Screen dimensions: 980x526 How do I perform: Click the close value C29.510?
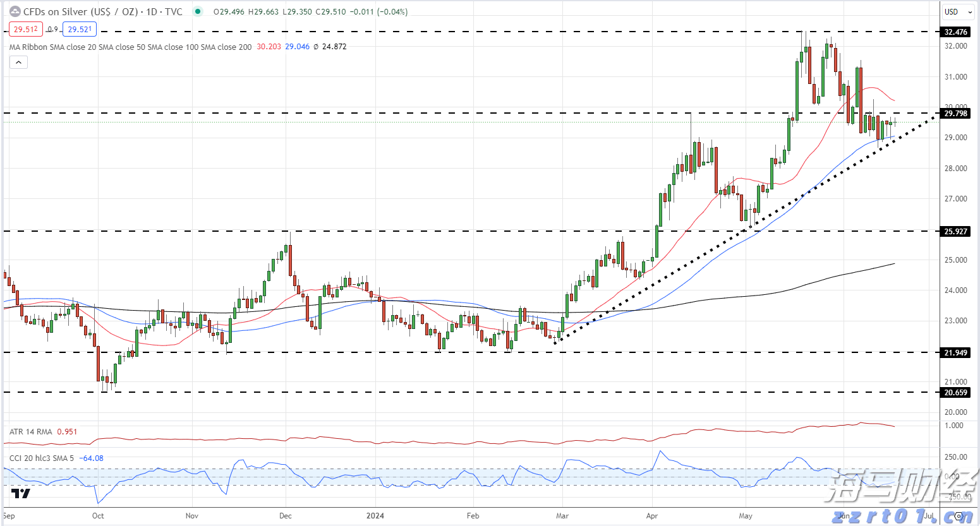point(330,11)
